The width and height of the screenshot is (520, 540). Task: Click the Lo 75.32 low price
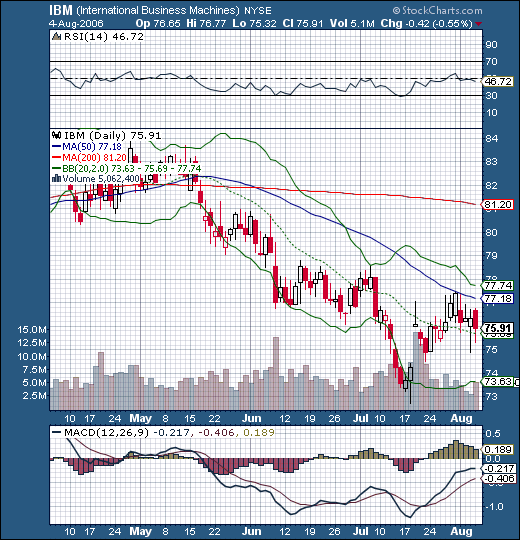tap(254, 23)
